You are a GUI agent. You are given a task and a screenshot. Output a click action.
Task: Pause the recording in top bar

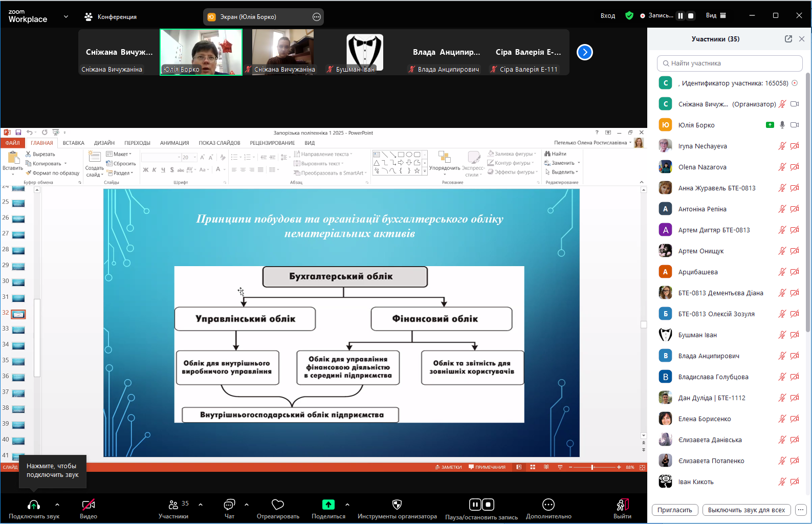(681, 16)
